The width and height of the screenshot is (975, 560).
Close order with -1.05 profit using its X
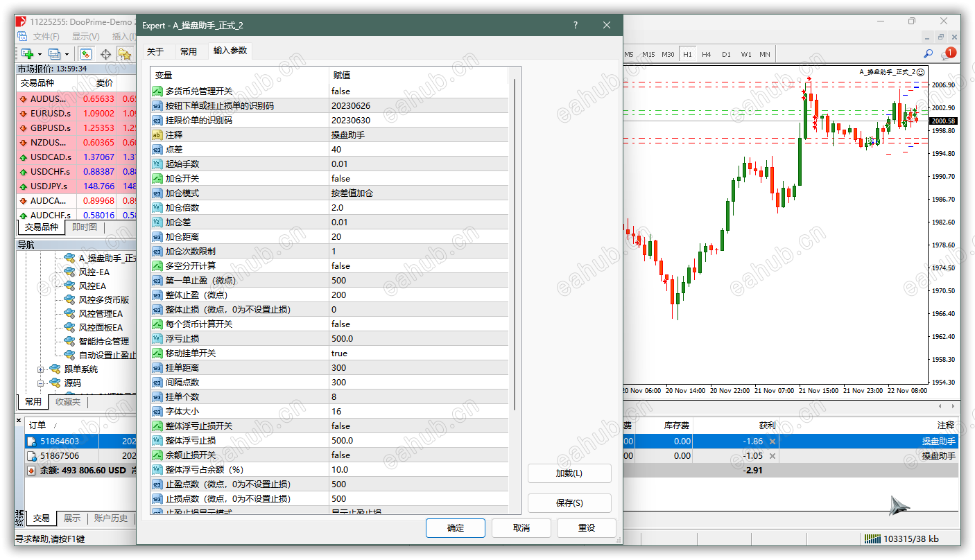click(x=773, y=455)
